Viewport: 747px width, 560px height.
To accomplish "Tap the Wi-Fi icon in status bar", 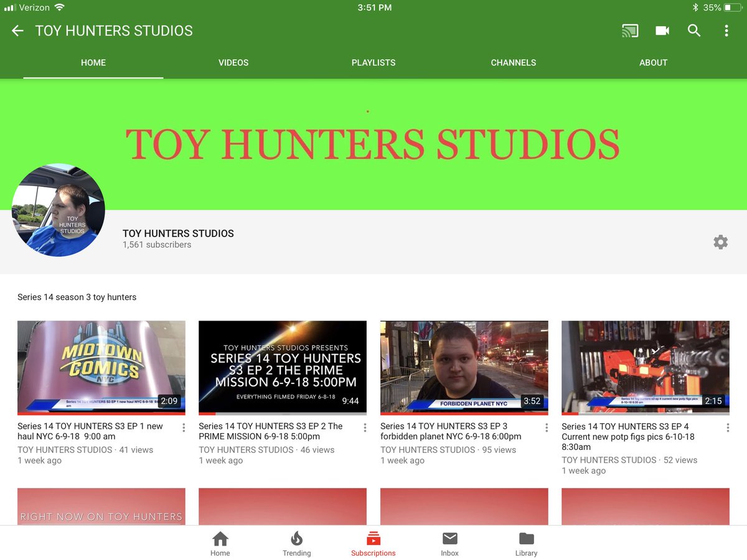I will [x=59, y=7].
